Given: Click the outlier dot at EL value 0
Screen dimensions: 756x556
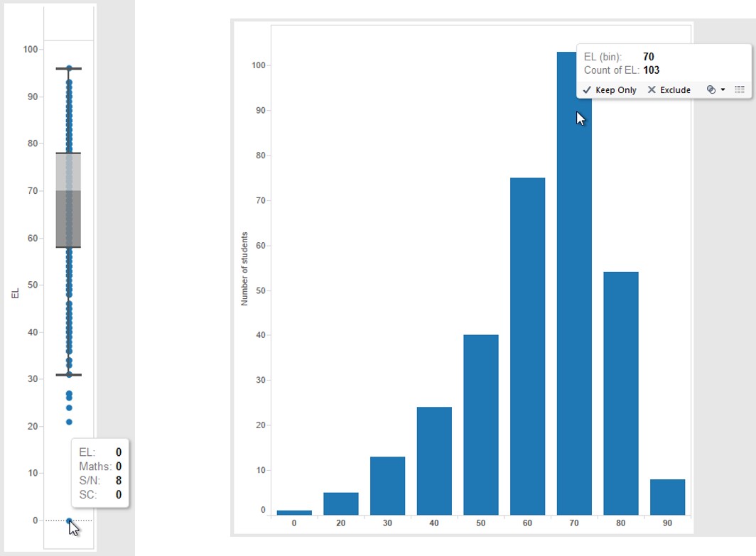Looking at the screenshot, I should point(69,520).
